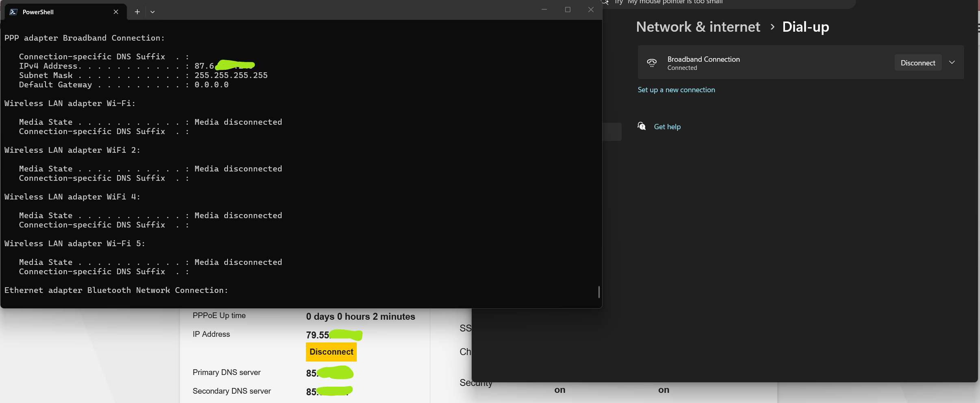This screenshot has height=403, width=980.
Task: Click the Broadband Connection 'Connected' status text
Action: (682, 68)
